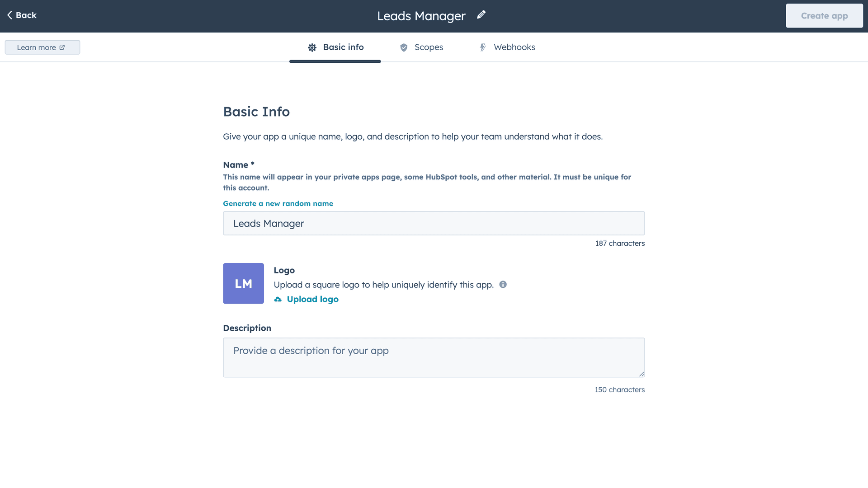The width and height of the screenshot is (868, 488).
Task: Click Generate a new random name
Action: pyautogui.click(x=278, y=203)
